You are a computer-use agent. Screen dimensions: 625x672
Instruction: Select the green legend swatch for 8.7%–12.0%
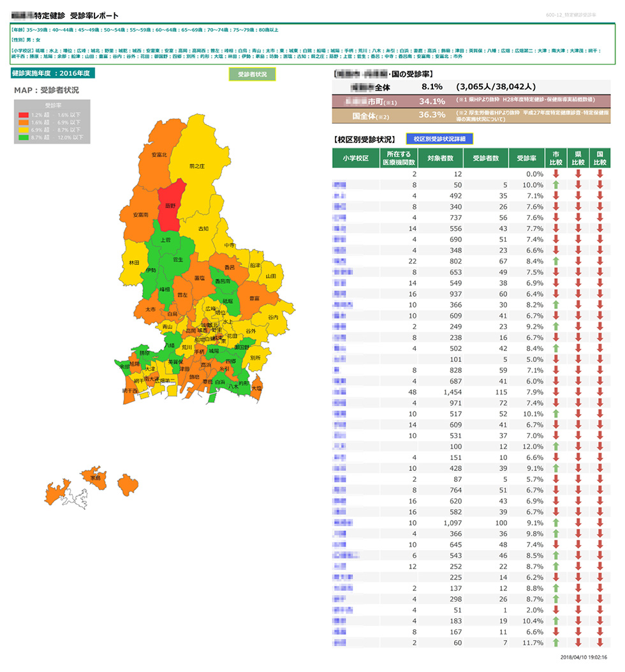point(24,138)
